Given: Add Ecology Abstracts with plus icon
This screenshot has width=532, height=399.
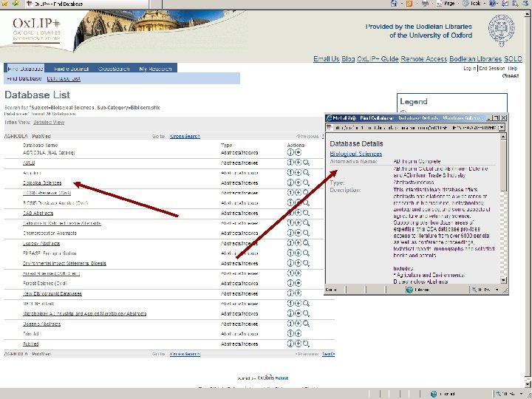Looking at the screenshot, I should (298, 243).
